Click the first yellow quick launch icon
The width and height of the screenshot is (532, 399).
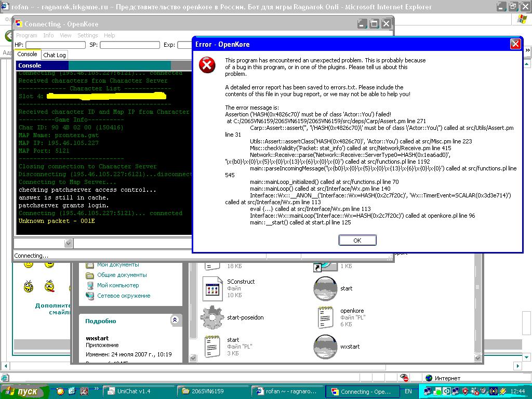(x=60, y=391)
